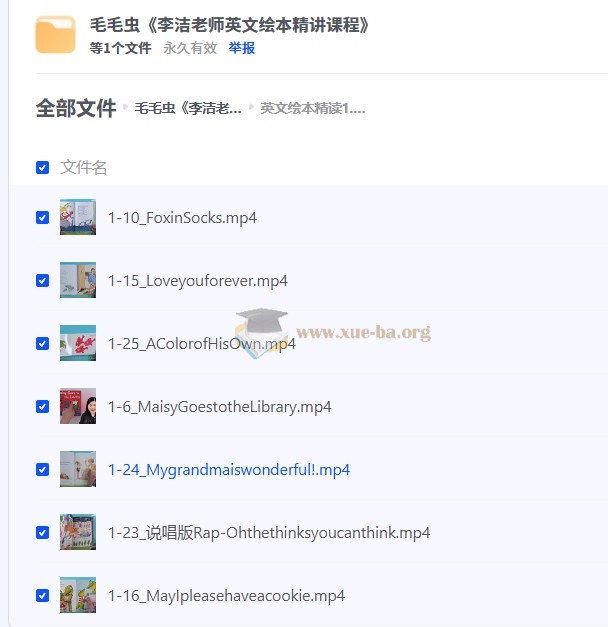Click the yellow folder icon at top

(55, 35)
